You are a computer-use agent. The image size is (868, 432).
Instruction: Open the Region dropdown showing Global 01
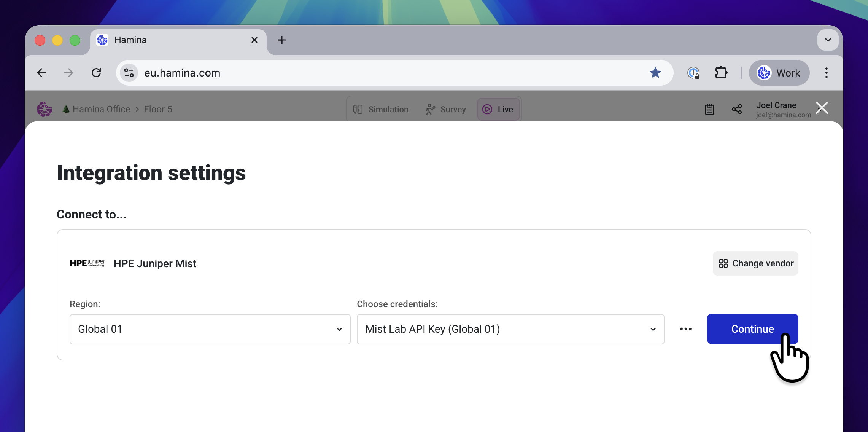pos(210,329)
